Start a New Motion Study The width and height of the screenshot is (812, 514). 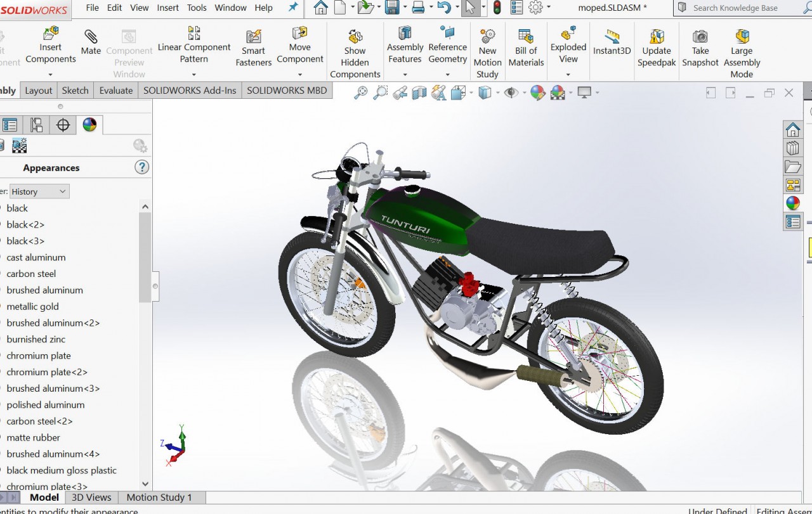[x=487, y=36]
